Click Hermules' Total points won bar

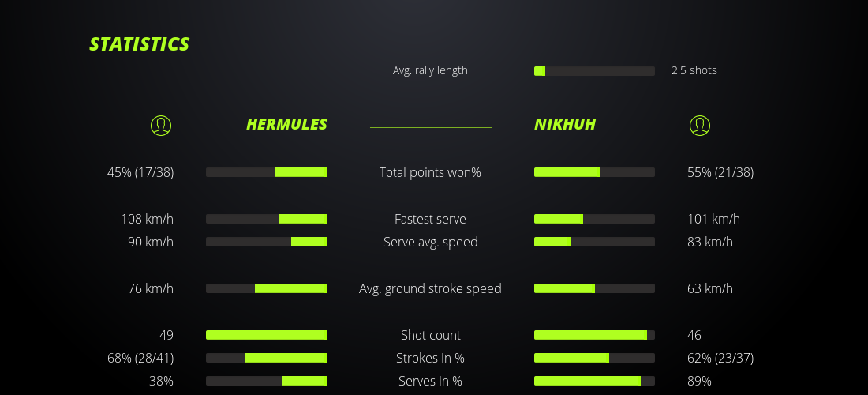(x=267, y=172)
